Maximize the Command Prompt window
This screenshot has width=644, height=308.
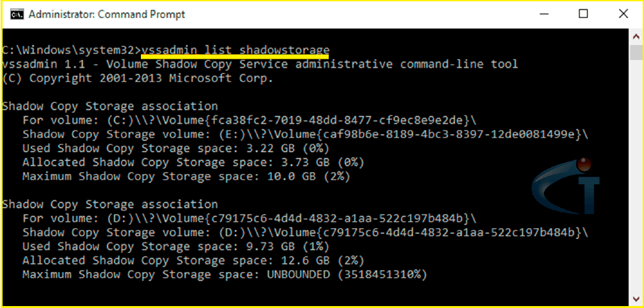584,14
